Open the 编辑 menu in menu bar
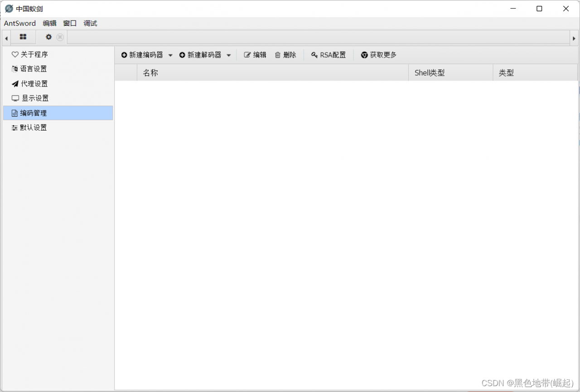Screen dimensions: 580x392 tap(50, 23)
